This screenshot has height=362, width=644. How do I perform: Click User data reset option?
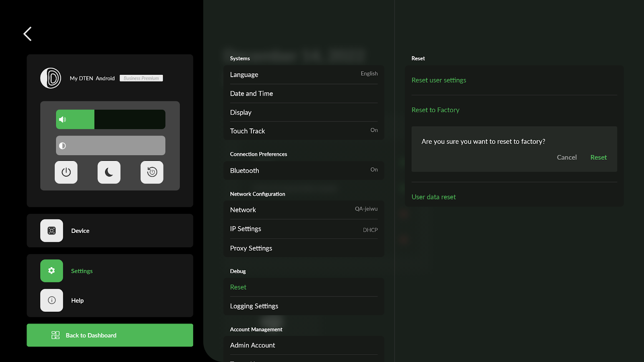tap(433, 197)
